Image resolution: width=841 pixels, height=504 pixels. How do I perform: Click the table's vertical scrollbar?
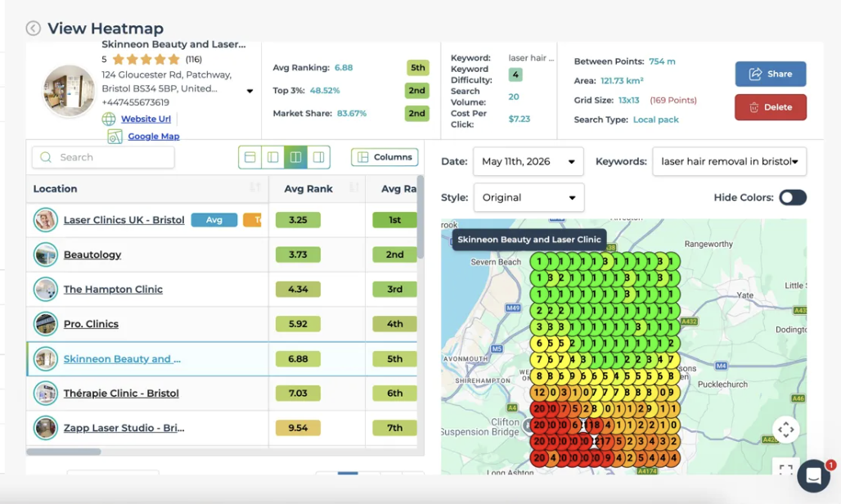pyautogui.click(x=420, y=217)
